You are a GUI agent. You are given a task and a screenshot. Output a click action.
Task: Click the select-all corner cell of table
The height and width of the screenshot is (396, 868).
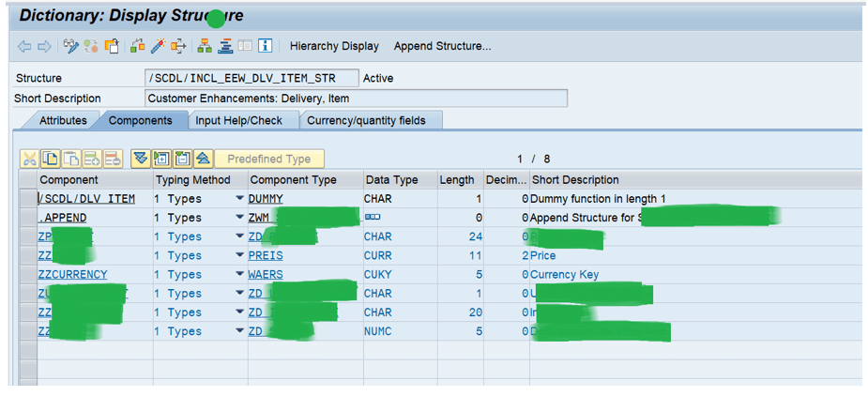[x=27, y=180]
